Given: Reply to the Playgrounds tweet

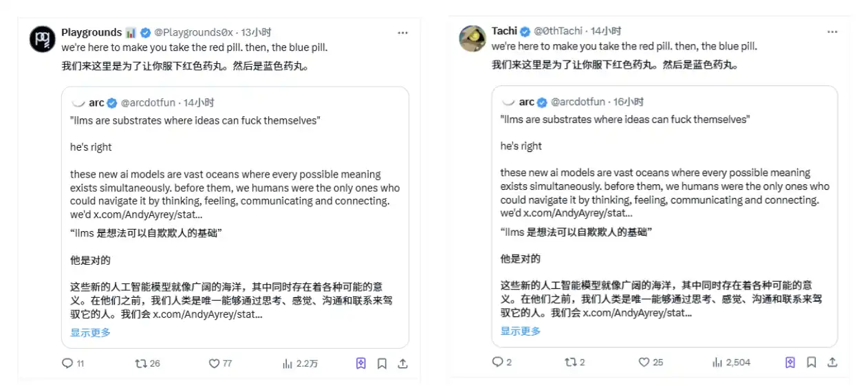Looking at the screenshot, I should 67,363.
